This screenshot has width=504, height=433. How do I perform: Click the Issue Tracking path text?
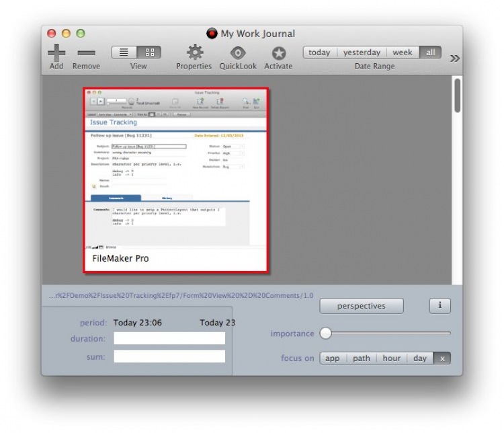[181, 296]
